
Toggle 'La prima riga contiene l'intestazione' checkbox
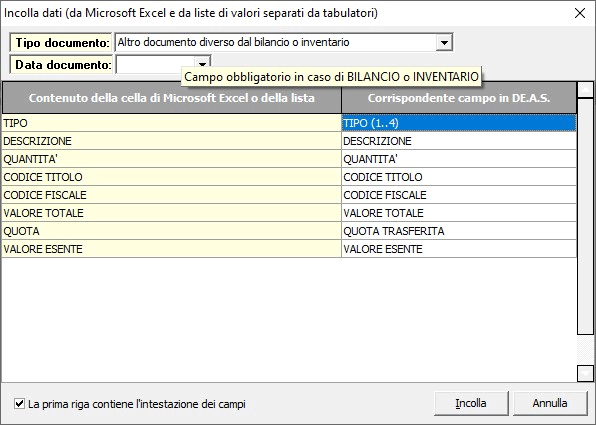click(19, 403)
